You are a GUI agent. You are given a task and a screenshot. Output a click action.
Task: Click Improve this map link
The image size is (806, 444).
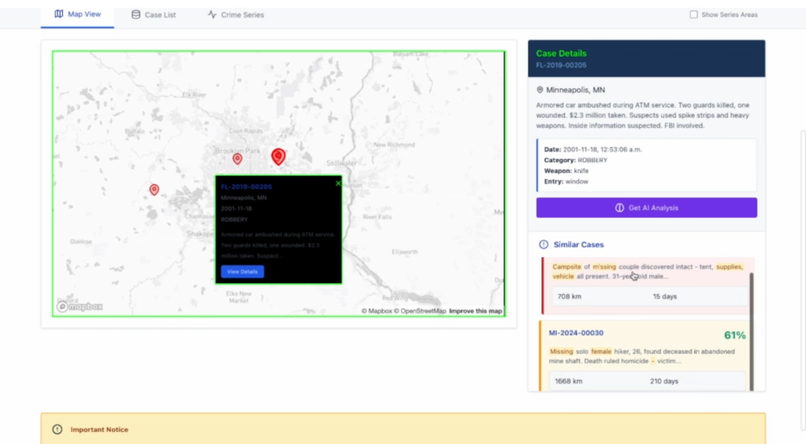(475, 311)
